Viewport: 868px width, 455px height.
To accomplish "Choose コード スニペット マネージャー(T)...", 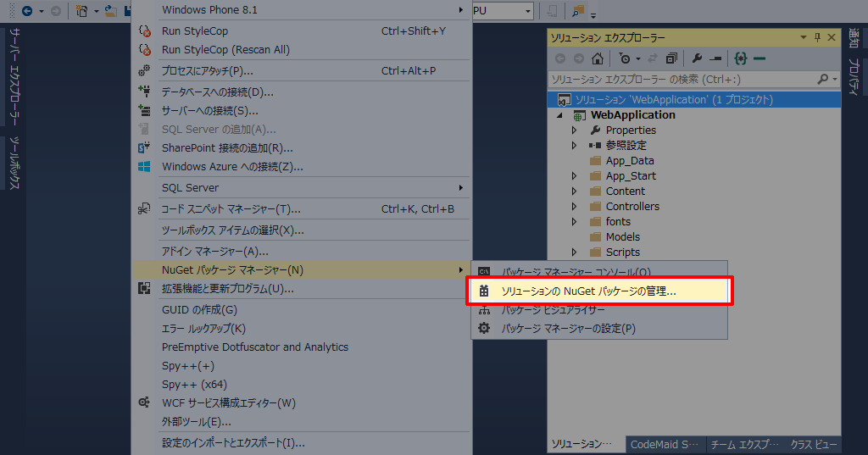I will pyautogui.click(x=301, y=208).
